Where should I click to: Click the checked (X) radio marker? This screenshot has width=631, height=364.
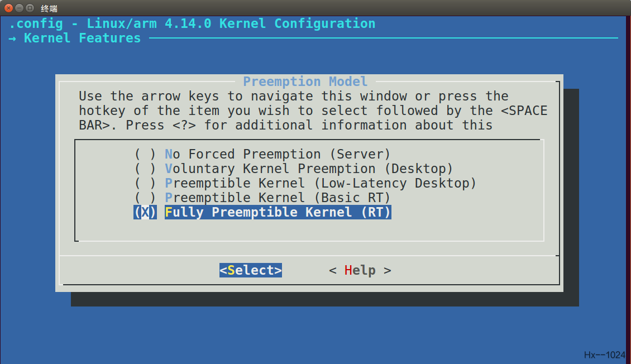(x=144, y=212)
